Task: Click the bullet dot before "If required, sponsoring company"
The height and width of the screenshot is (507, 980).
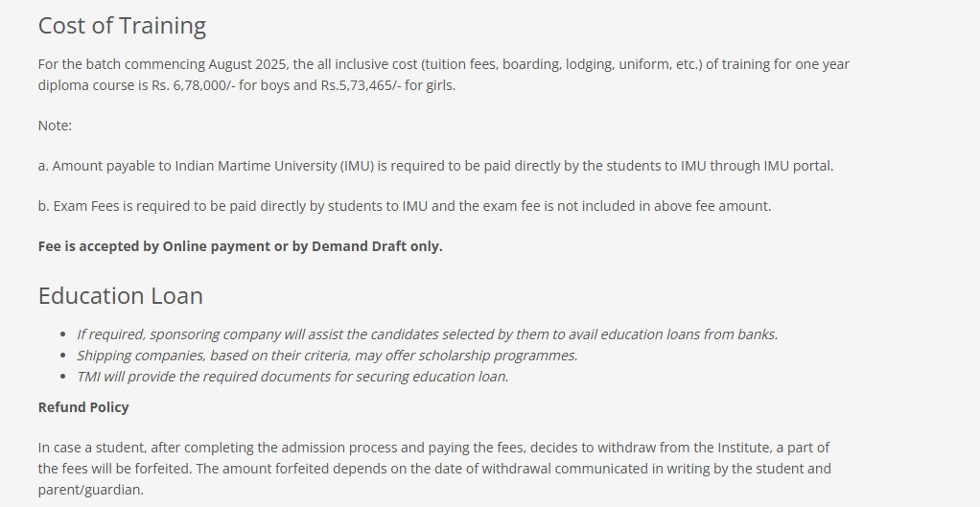Action: click(63, 334)
